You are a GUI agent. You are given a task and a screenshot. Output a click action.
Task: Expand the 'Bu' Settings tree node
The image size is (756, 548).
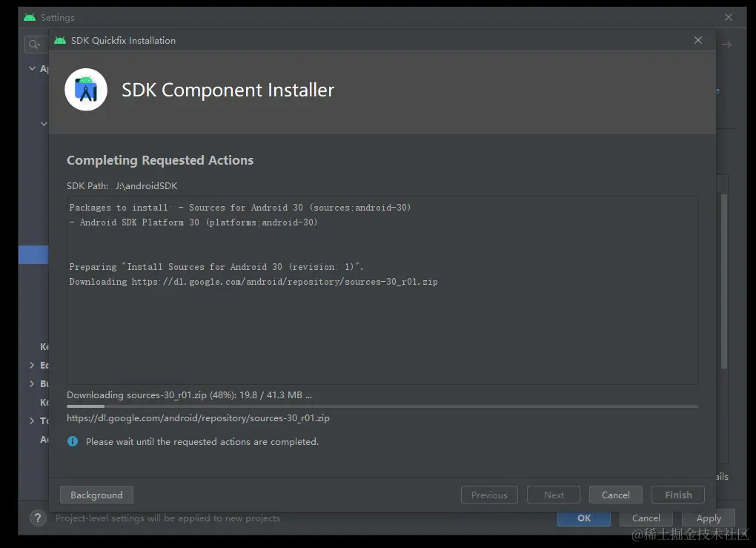coord(32,383)
